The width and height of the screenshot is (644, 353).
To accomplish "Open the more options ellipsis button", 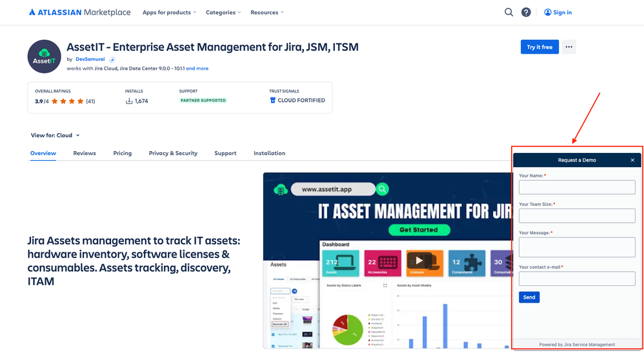I will coord(569,47).
